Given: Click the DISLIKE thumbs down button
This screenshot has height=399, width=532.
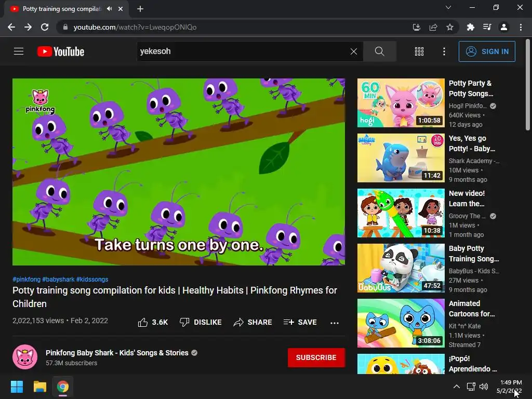Looking at the screenshot, I should (201, 322).
